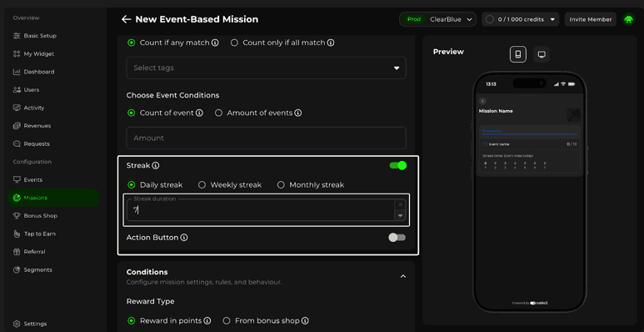
Task: Open the Segments page
Action: coord(32,270)
